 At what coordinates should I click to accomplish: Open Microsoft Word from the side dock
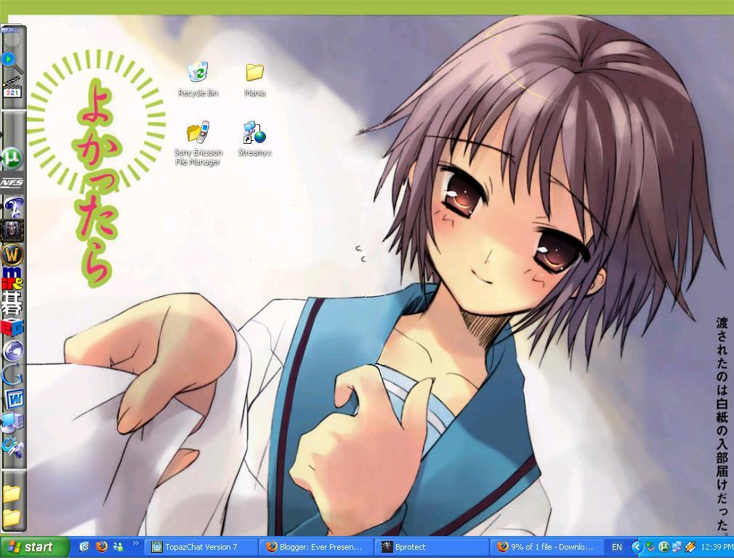pyautogui.click(x=14, y=399)
